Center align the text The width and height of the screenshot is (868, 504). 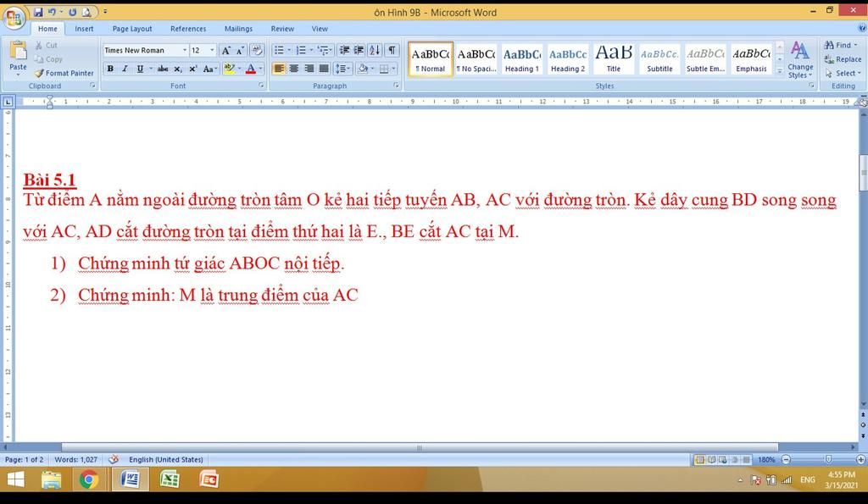(294, 69)
